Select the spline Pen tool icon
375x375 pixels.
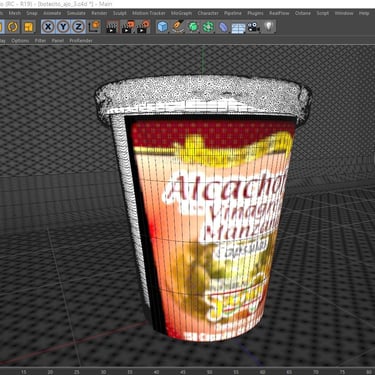point(178,27)
